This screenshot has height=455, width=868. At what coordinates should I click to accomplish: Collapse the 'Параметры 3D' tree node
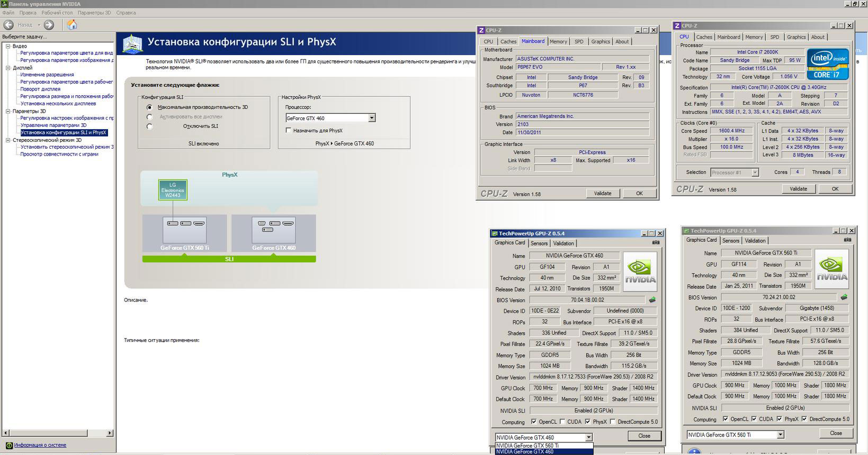[8, 111]
